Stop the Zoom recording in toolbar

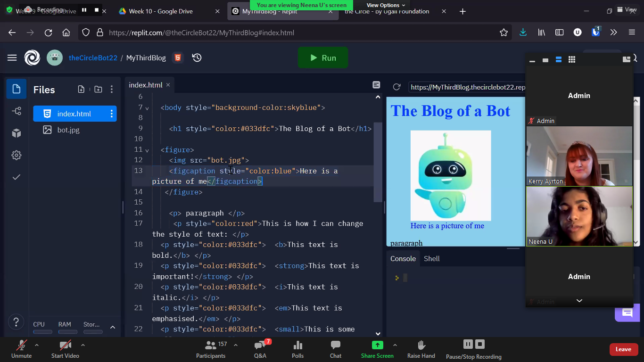(x=480, y=344)
